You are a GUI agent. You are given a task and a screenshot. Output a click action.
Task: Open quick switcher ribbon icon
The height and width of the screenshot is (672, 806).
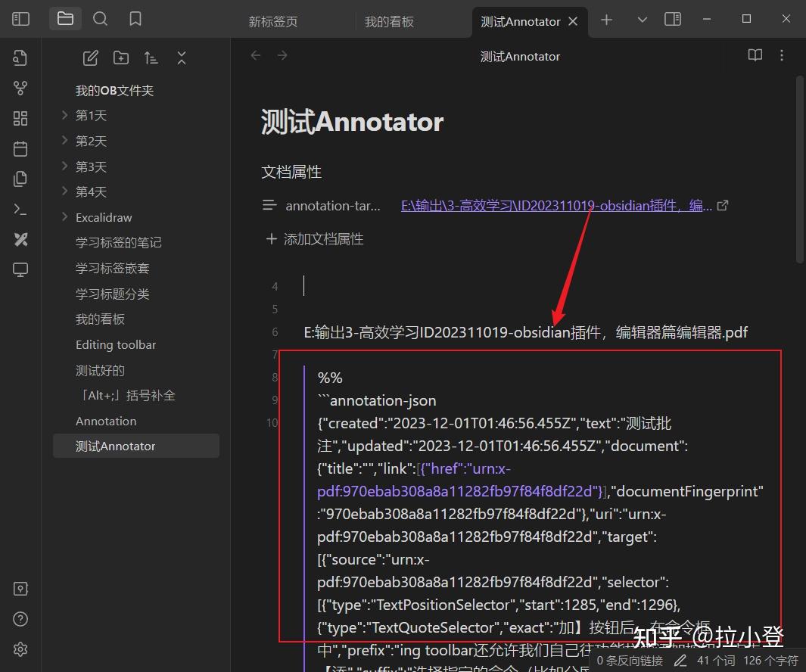[20, 58]
